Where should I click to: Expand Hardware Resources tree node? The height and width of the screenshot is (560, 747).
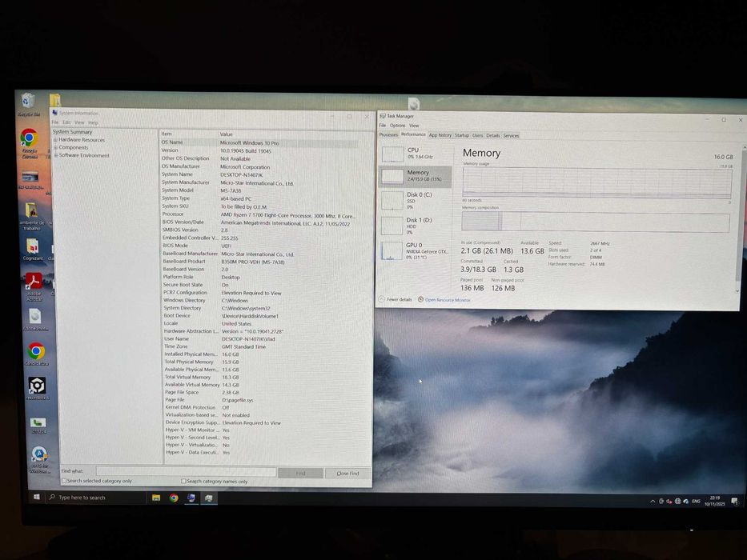(x=55, y=140)
